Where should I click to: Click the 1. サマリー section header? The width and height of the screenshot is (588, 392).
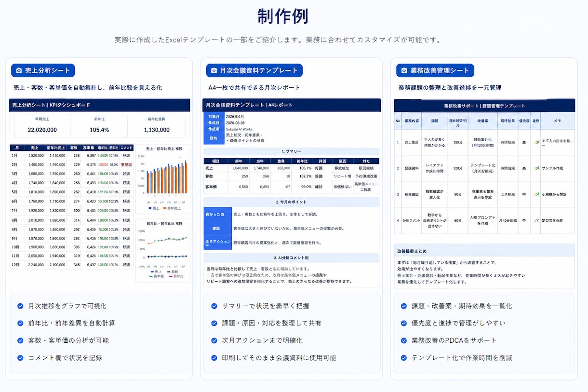(292, 151)
